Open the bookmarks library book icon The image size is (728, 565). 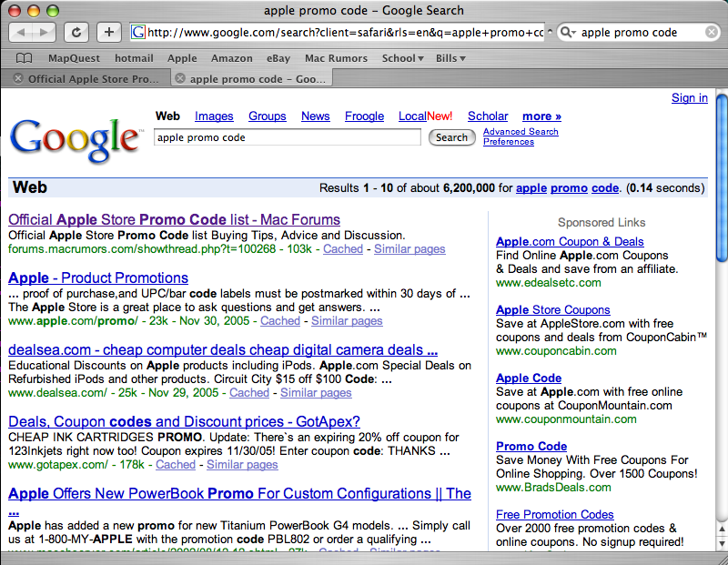pyautogui.click(x=25, y=58)
